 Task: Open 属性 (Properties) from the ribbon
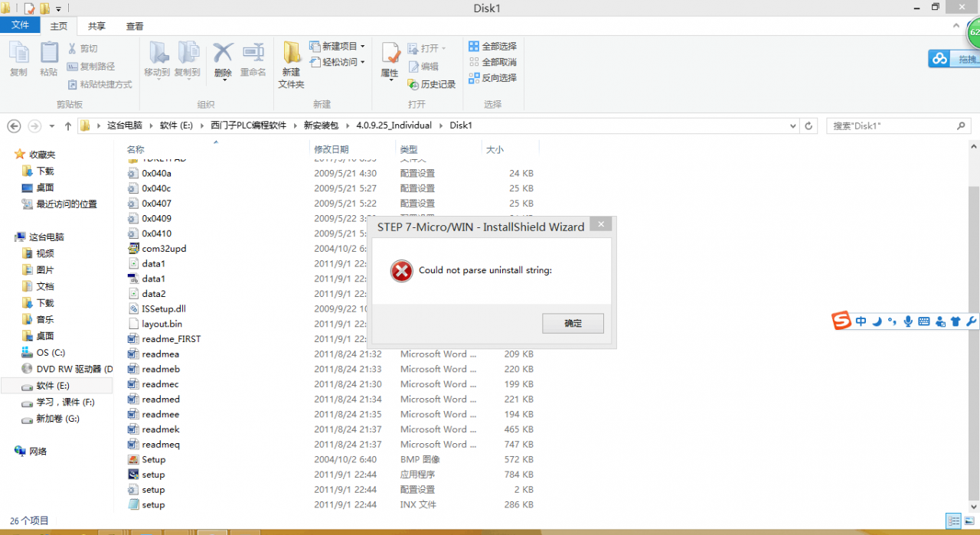tap(390, 60)
